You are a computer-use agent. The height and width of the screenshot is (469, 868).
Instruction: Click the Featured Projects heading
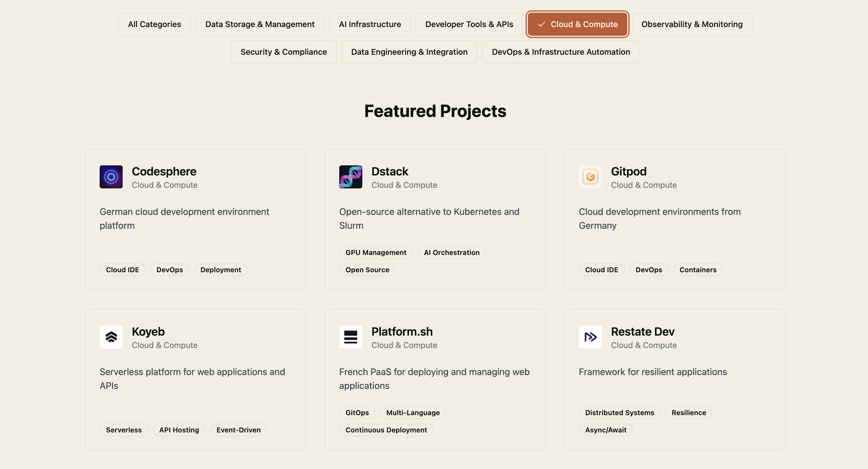(435, 111)
